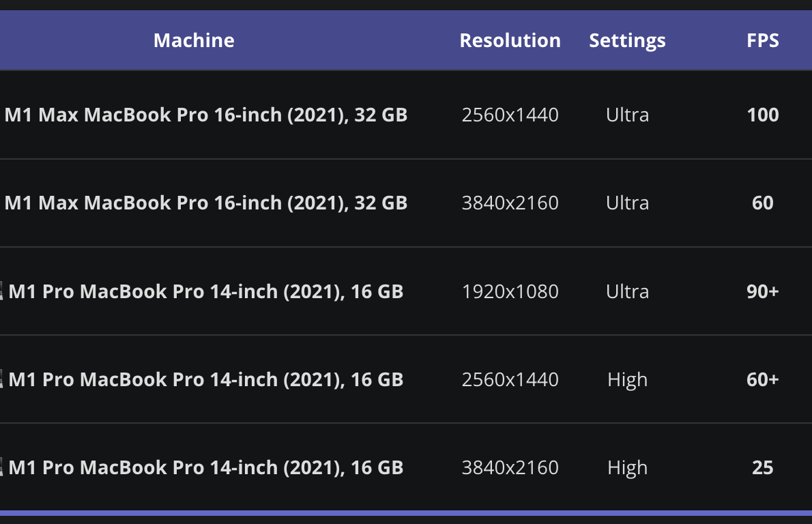Click the small icon beside the 90+ FPS machine
Viewport: 812px width, 524px height.
point(2,292)
